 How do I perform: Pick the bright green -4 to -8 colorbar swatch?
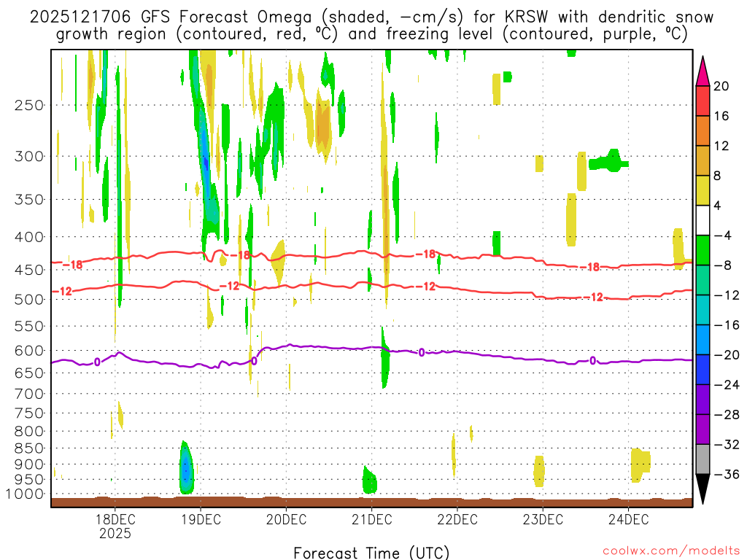pyautogui.click(x=703, y=250)
